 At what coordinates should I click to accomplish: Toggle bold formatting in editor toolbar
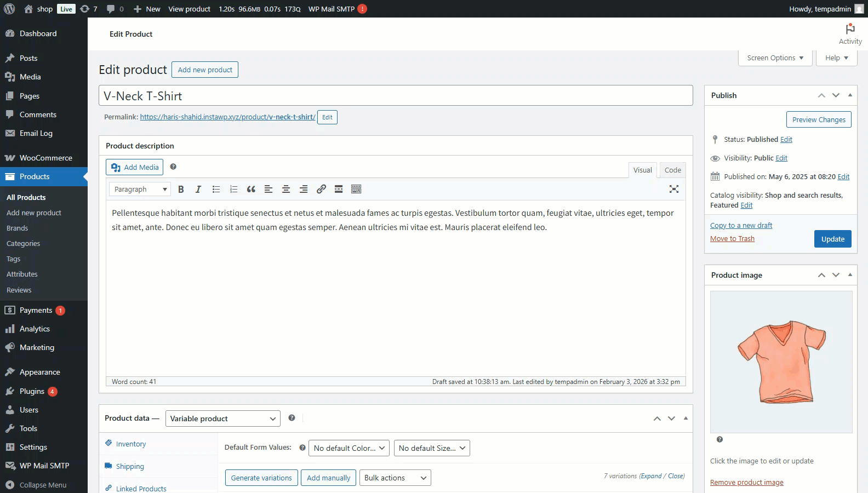[181, 189]
